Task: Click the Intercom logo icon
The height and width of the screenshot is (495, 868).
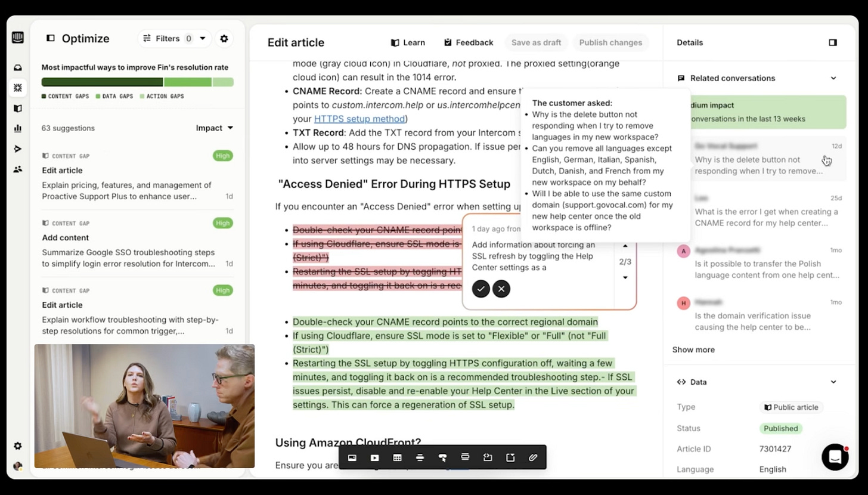Action: click(x=17, y=38)
